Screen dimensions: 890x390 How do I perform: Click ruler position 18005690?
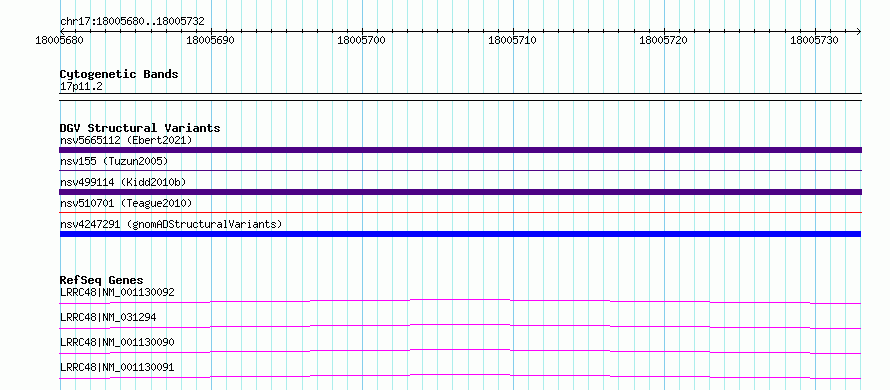point(210,41)
